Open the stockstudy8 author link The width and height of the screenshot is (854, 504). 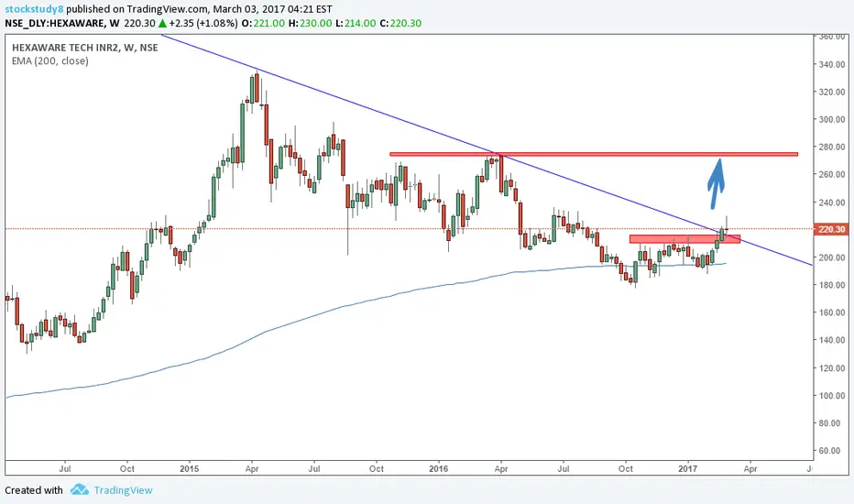34,9
